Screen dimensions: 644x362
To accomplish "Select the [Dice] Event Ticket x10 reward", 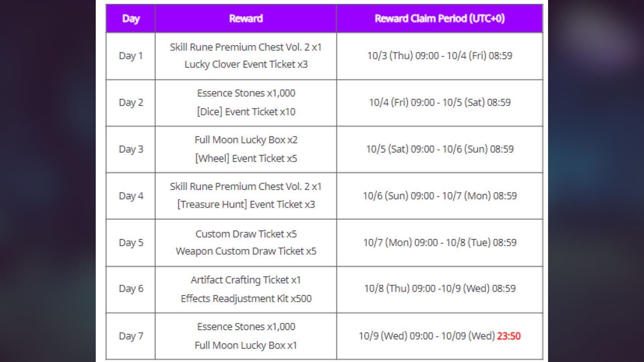I will point(246,112).
